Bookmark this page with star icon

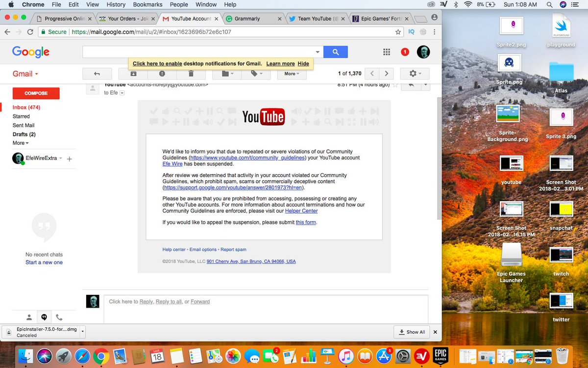click(x=398, y=32)
